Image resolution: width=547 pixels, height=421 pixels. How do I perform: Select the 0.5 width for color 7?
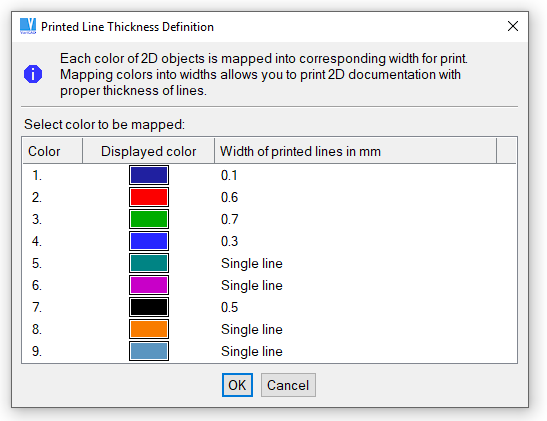[x=230, y=307]
